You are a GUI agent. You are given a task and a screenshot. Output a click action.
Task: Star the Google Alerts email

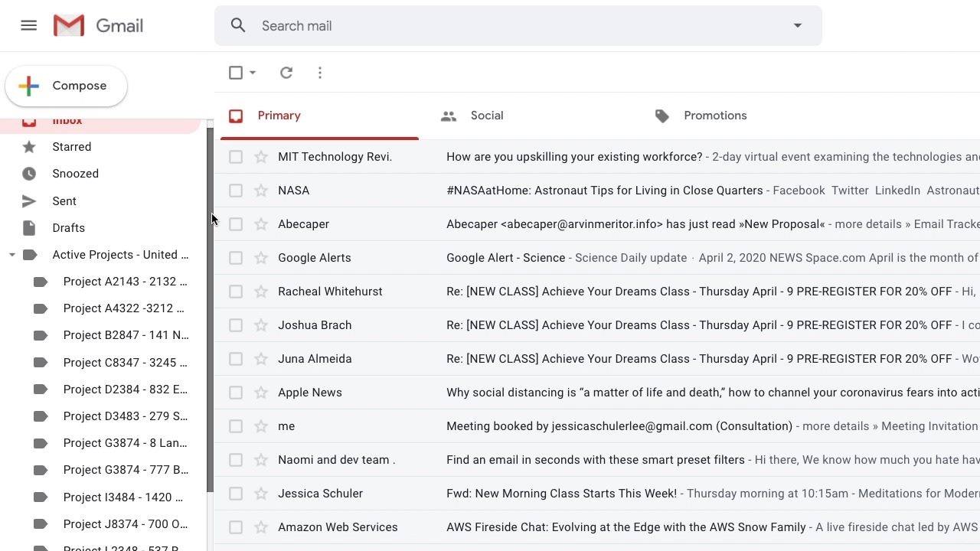(261, 258)
